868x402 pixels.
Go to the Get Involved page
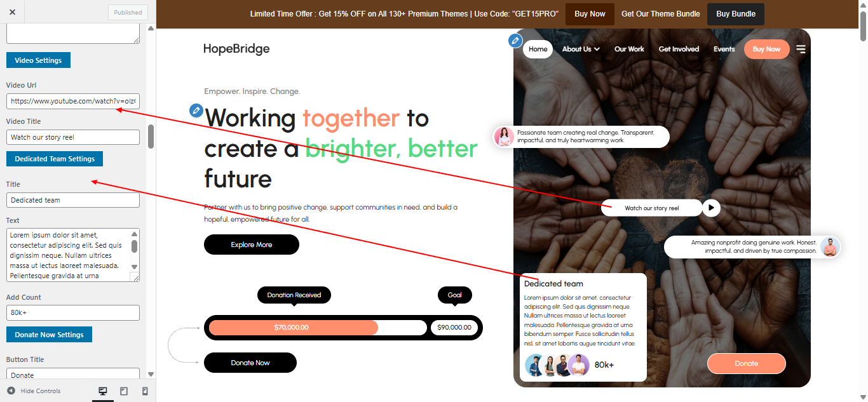point(679,49)
